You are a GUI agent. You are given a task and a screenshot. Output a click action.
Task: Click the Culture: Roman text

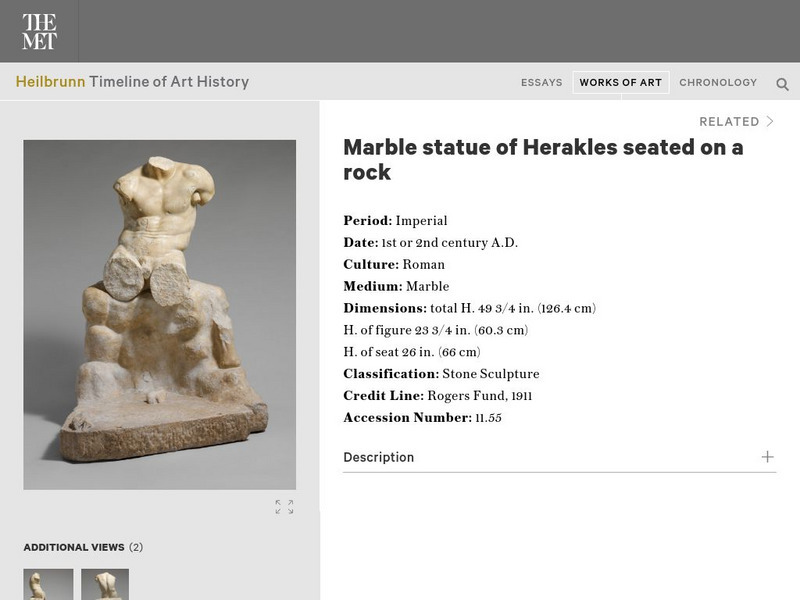click(394, 264)
